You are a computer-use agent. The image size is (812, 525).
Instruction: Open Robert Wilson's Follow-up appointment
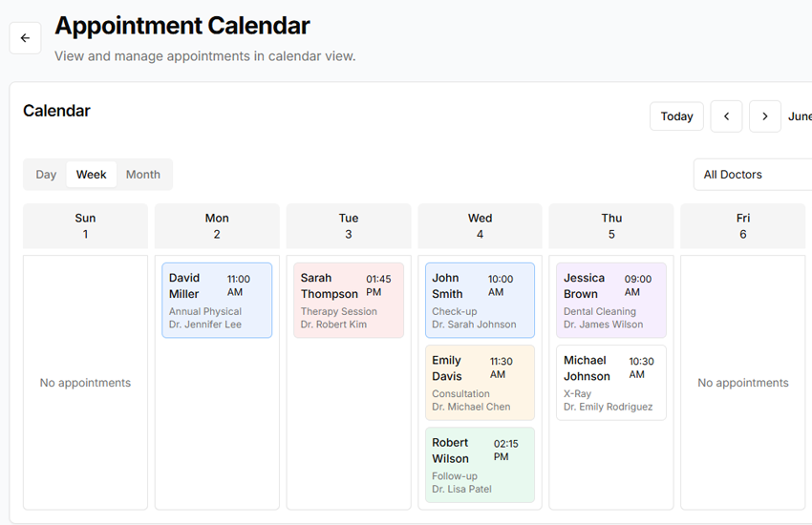pos(480,465)
